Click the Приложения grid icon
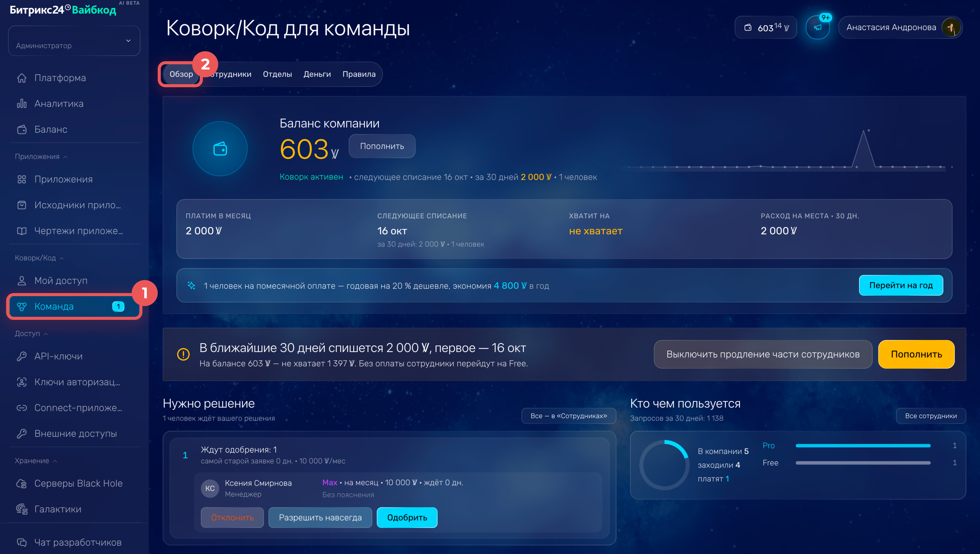The image size is (980, 554). coord(22,179)
